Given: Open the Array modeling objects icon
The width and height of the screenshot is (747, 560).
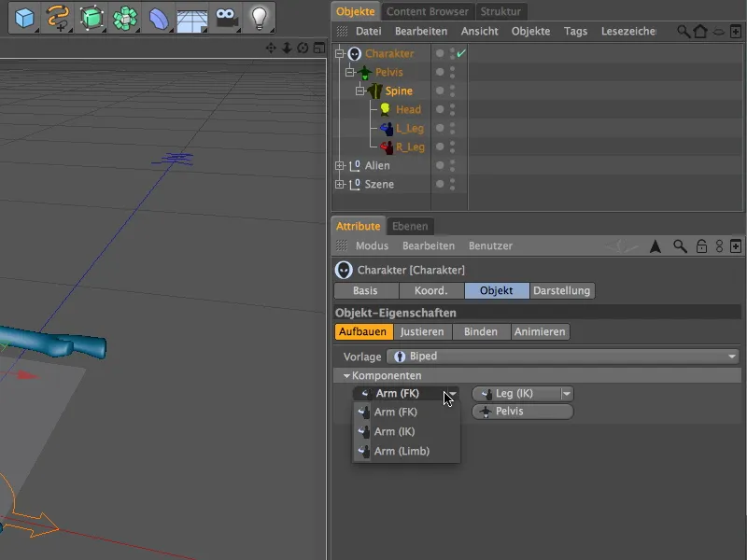Looking at the screenshot, I should click(125, 18).
